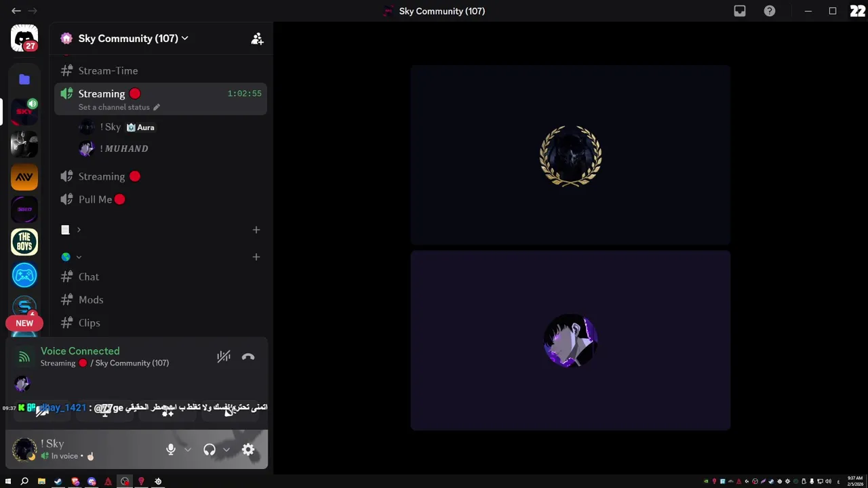Select the blue game controller server icon
The height and width of the screenshot is (488, 868).
[24, 275]
